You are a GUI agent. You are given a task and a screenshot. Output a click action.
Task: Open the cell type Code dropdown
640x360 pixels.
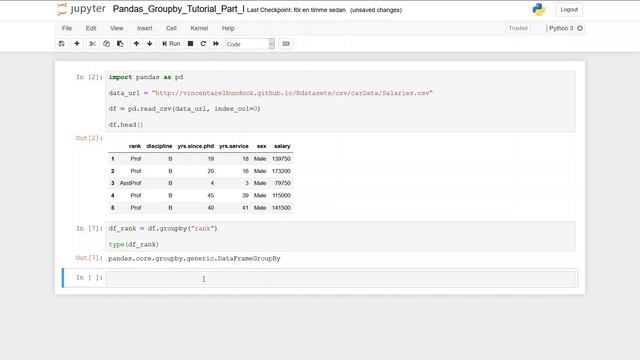[x=249, y=44]
